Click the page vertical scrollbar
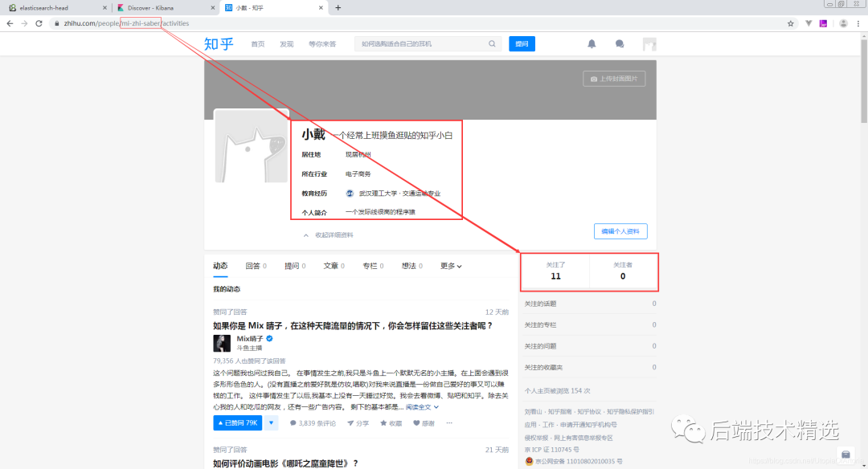Viewport: 868px width, 469px height. [x=863, y=80]
